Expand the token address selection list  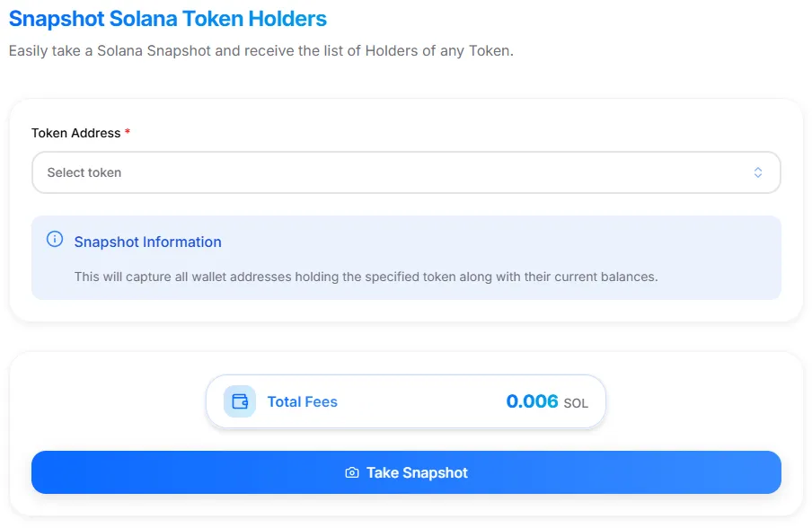(406, 172)
